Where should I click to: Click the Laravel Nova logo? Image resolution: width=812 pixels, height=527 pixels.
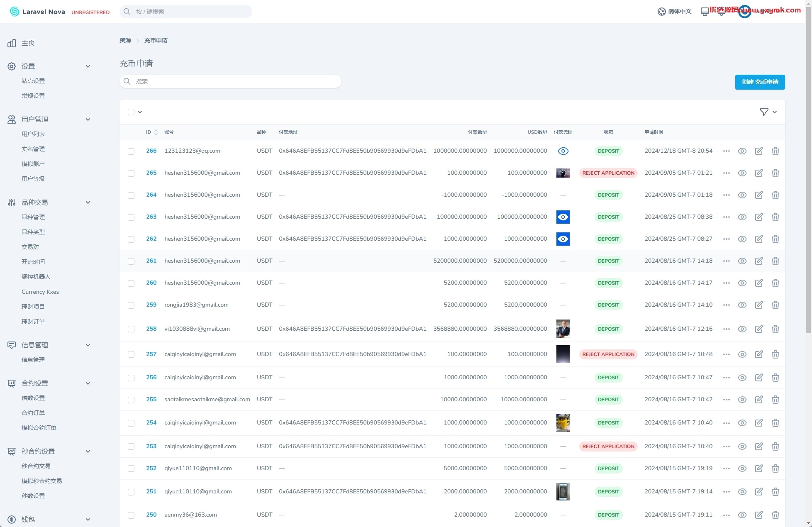coord(37,12)
